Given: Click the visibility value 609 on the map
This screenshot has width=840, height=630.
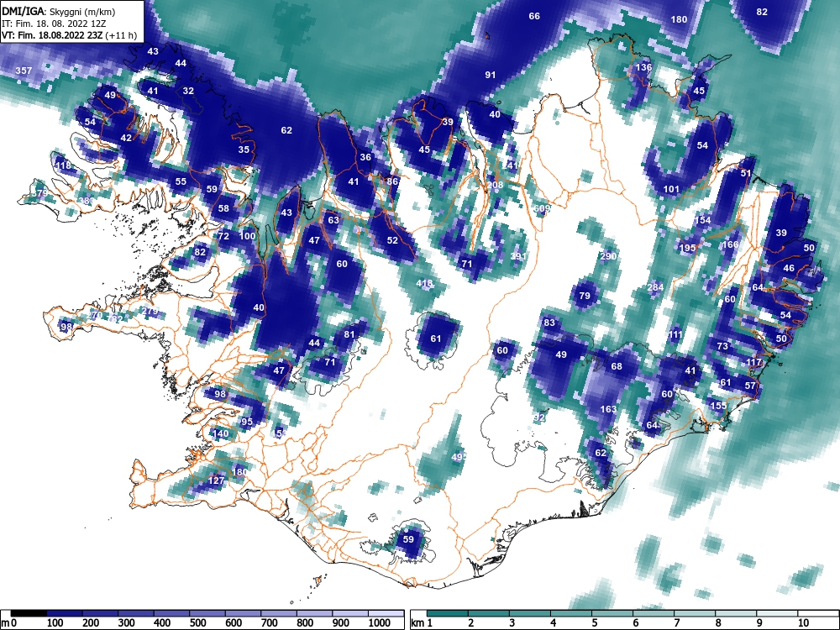Looking at the screenshot, I should [542, 208].
